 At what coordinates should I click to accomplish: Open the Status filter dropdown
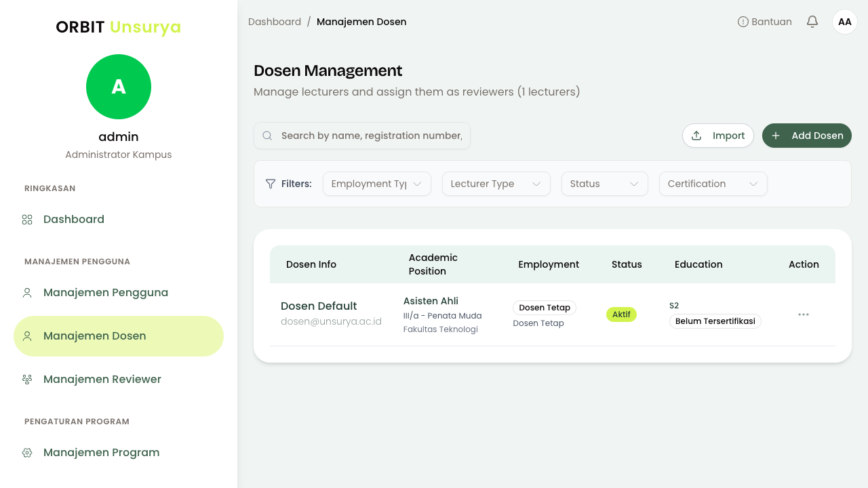605,184
